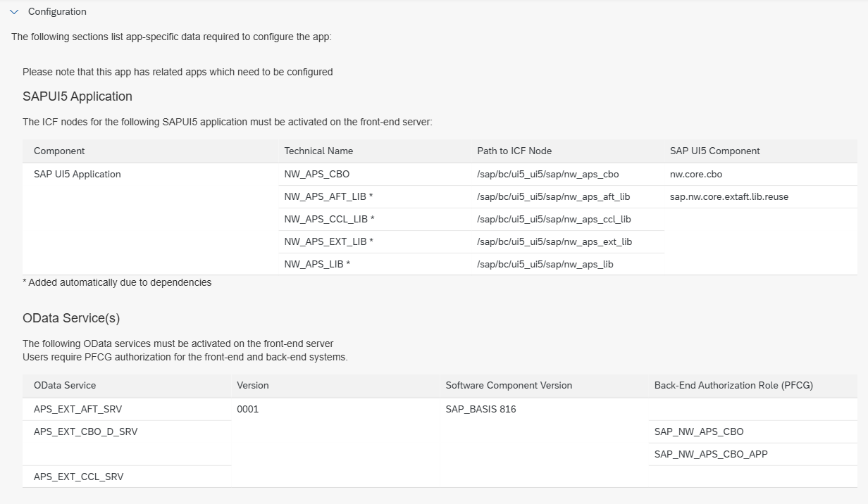The image size is (868, 504).
Task: Select the Path to ICF Node header
Action: 514,151
